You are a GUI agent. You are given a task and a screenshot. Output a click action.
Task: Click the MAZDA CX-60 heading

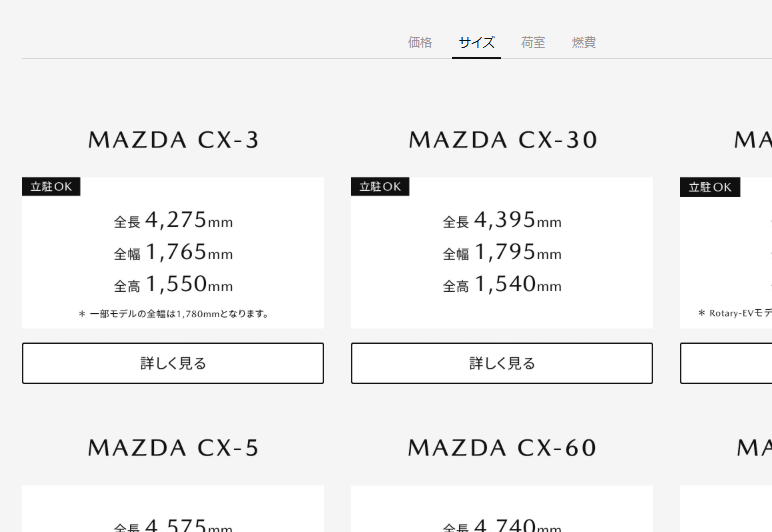[502, 448]
